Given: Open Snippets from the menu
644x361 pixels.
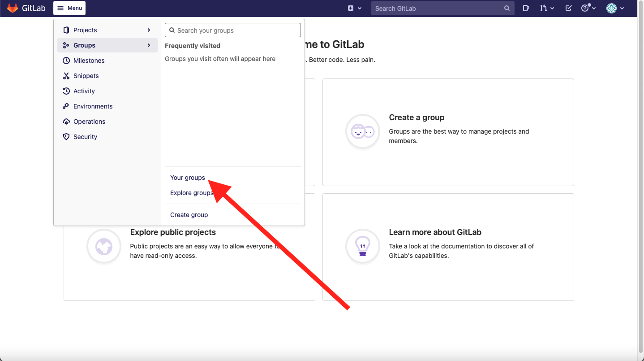Looking at the screenshot, I should pos(107,76).
